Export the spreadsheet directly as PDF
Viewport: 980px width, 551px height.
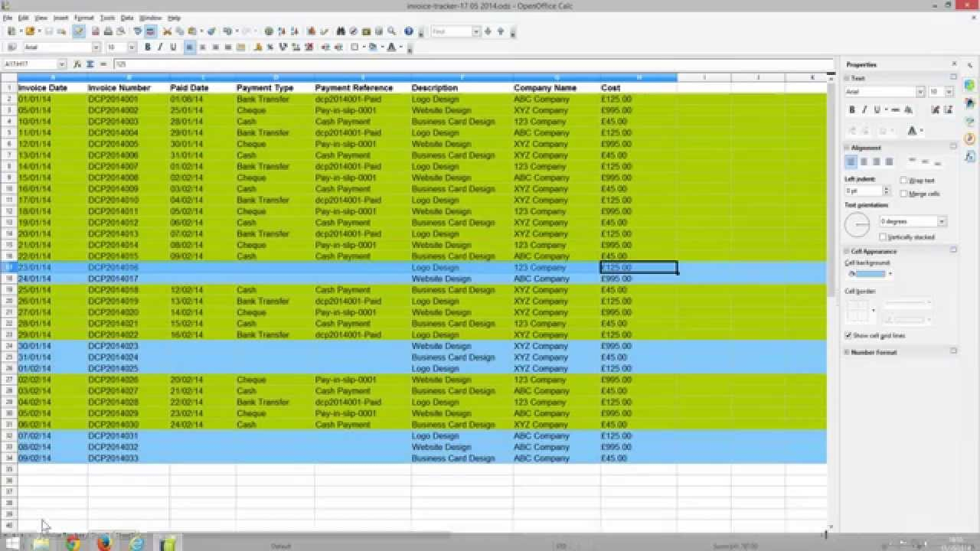point(95,31)
